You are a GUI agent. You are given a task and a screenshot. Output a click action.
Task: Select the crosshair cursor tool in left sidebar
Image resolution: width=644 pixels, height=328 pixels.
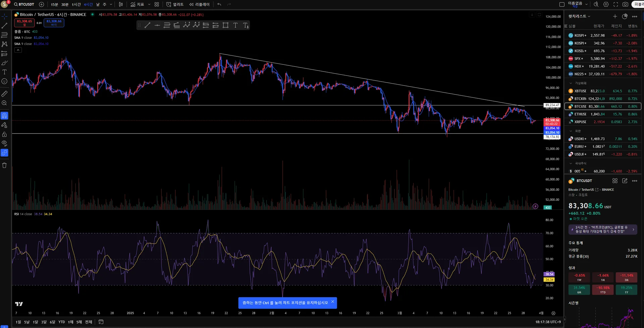[x=4, y=16]
